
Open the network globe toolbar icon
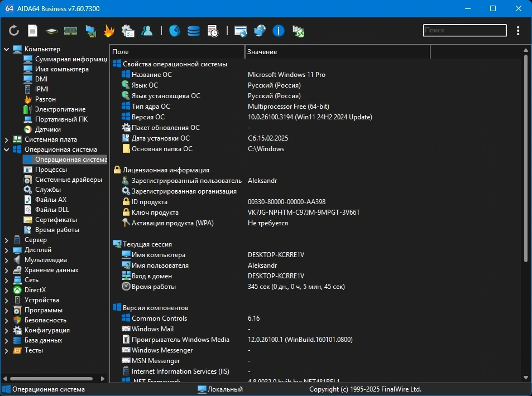pyautogui.click(x=260, y=31)
